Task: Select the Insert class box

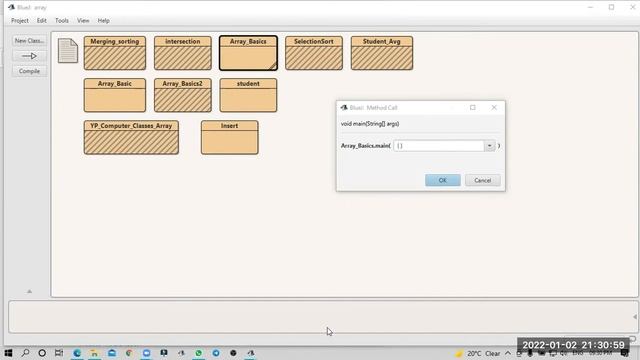Action: (x=229, y=138)
